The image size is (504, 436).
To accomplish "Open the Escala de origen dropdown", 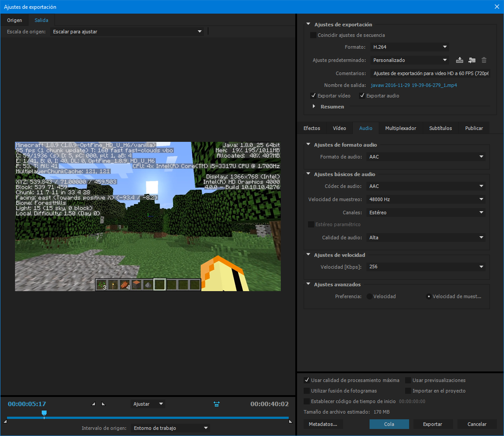I will (127, 32).
